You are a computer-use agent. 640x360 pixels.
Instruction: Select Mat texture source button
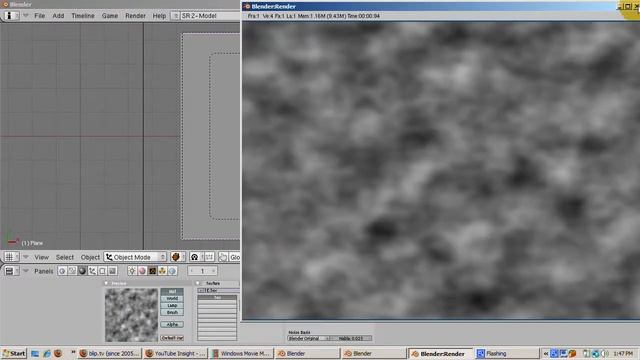(x=172, y=291)
